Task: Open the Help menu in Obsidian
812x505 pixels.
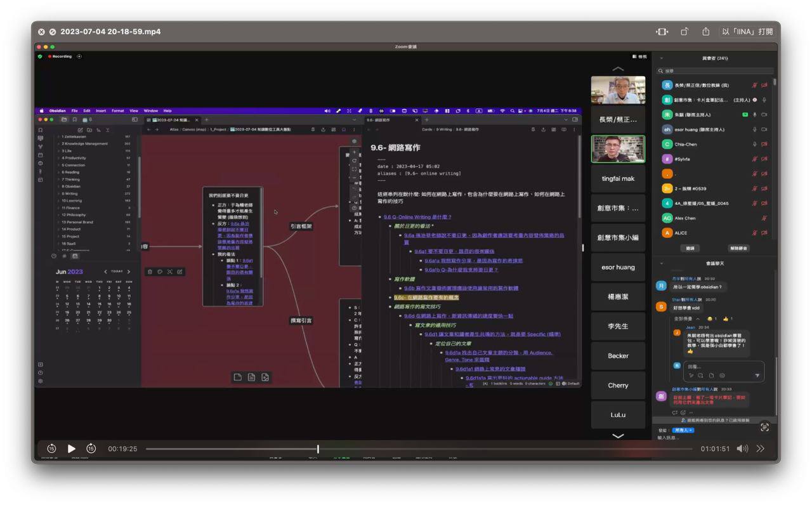Action: 167,110
